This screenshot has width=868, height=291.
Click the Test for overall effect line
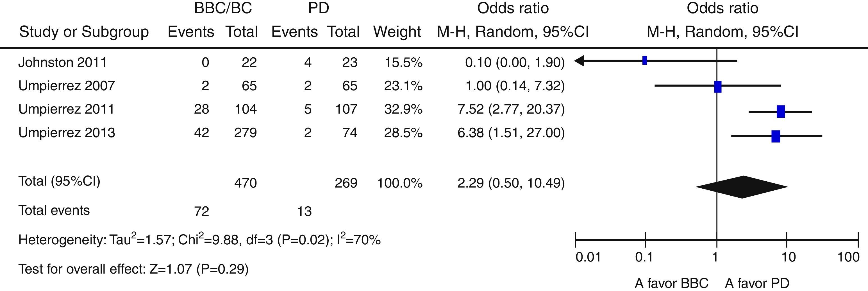133,269
